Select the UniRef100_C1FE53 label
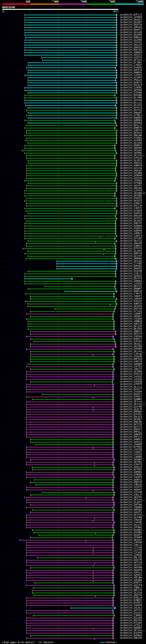The height and width of the screenshot is (644, 146). click(131, 75)
